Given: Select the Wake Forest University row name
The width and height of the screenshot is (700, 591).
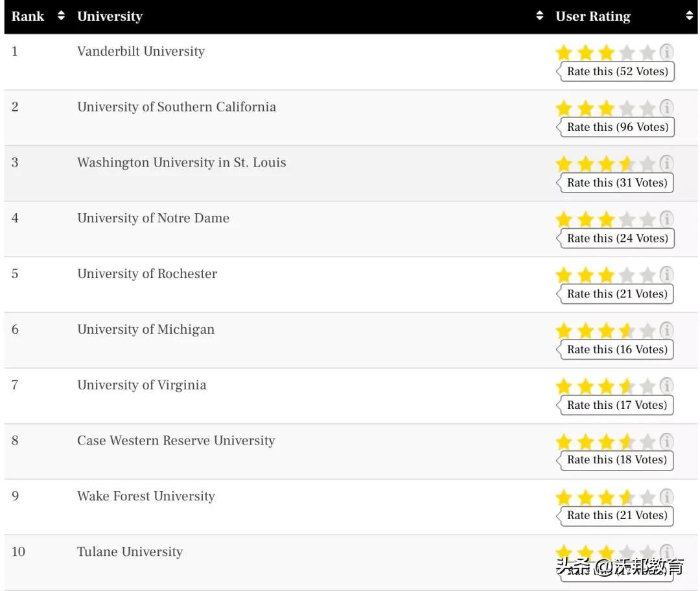Looking at the screenshot, I should 146,496.
